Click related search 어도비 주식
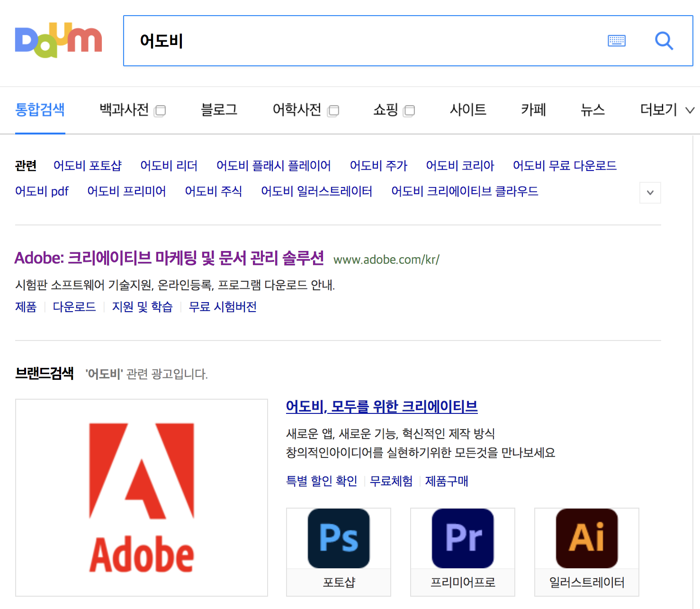Screen dimensions: 700x609 214,191
